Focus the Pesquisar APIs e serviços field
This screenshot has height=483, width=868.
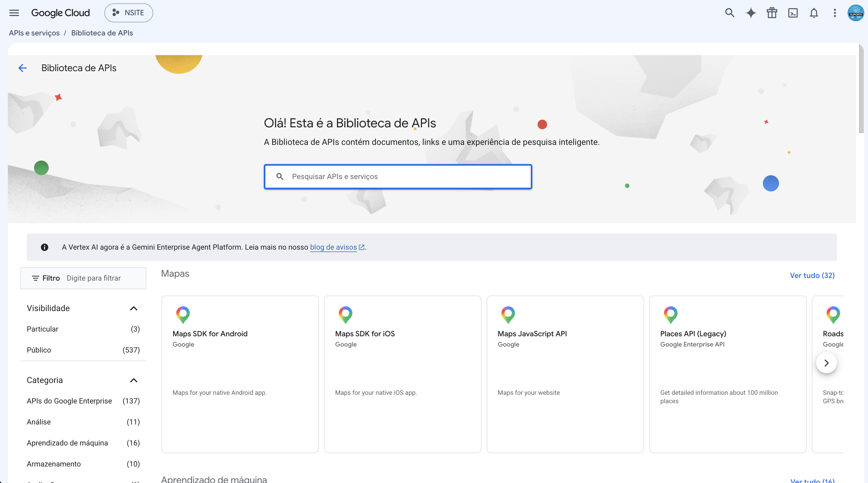point(398,177)
